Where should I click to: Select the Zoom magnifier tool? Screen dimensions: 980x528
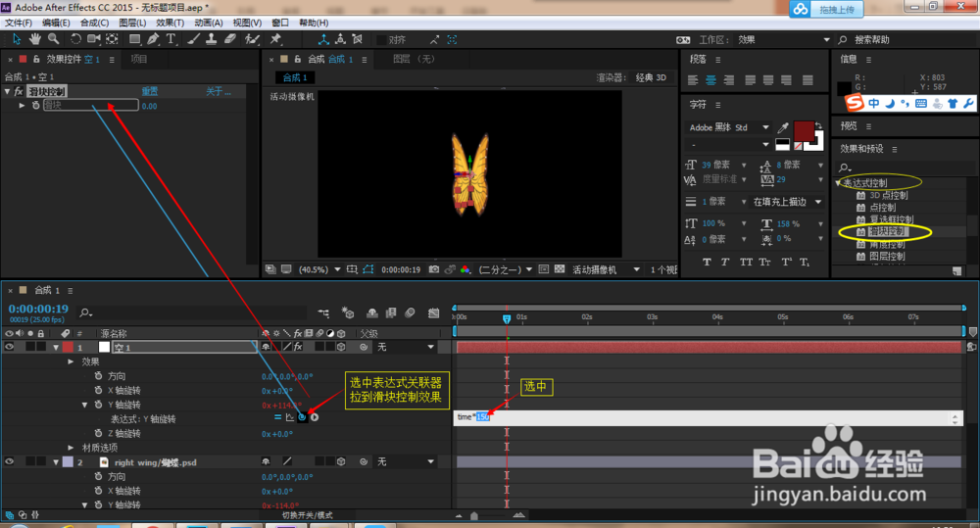(x=54, y=39)
